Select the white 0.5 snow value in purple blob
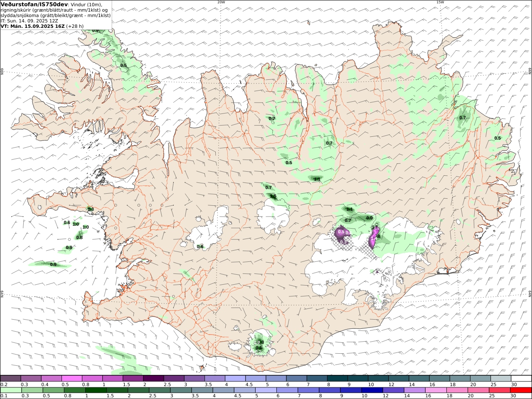 pos(341,232)
